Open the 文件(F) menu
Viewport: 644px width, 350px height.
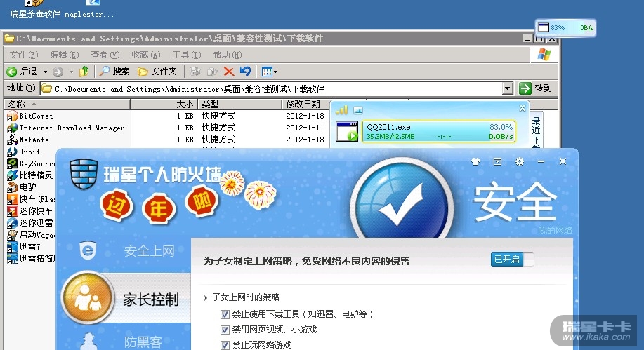coord(24,55)
